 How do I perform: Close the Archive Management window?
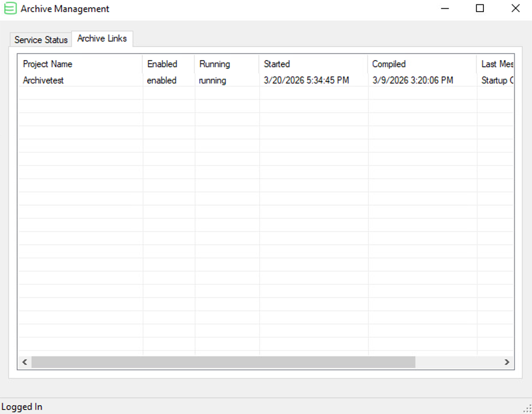(x=515, y=8)
